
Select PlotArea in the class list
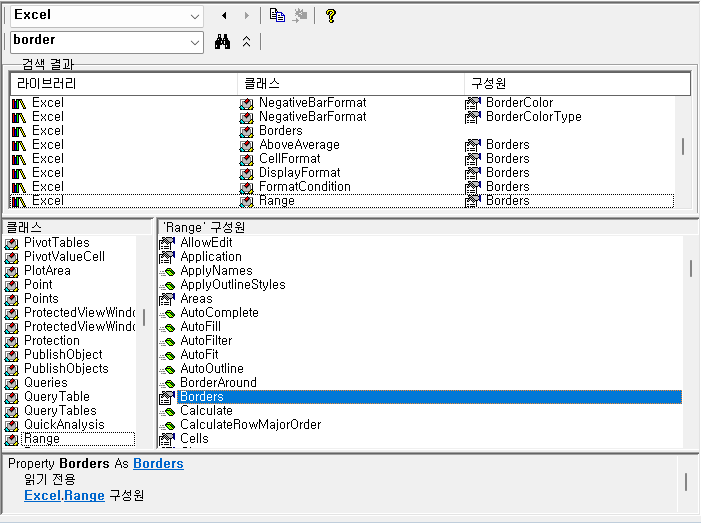click(47, 271)
